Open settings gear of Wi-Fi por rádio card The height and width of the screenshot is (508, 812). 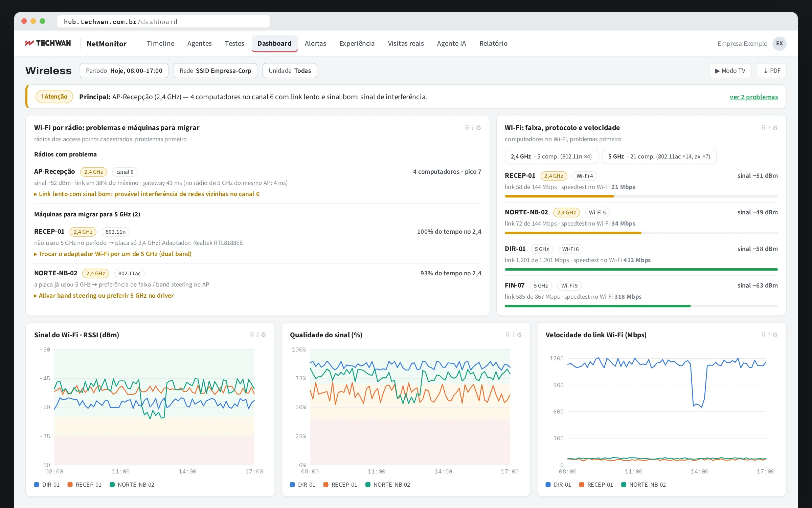pyautogui.click(x=478, y=128)
